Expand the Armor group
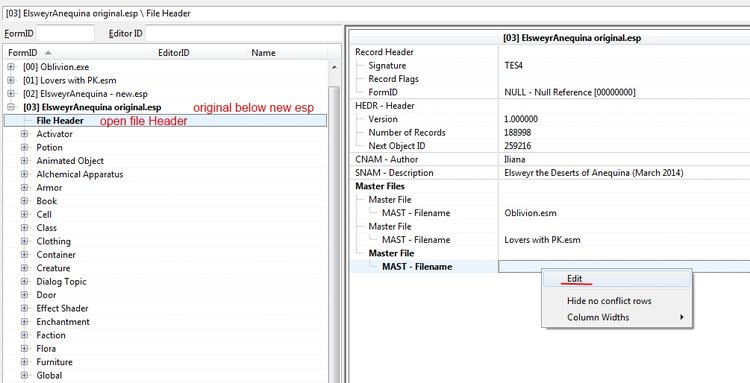750x383 pixels. 24,187
